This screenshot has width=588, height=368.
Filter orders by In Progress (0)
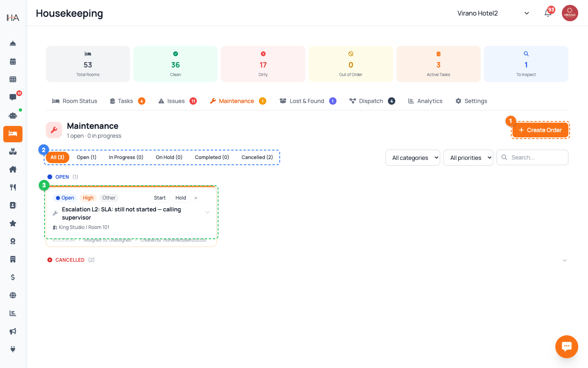click(x=126, y=157)
